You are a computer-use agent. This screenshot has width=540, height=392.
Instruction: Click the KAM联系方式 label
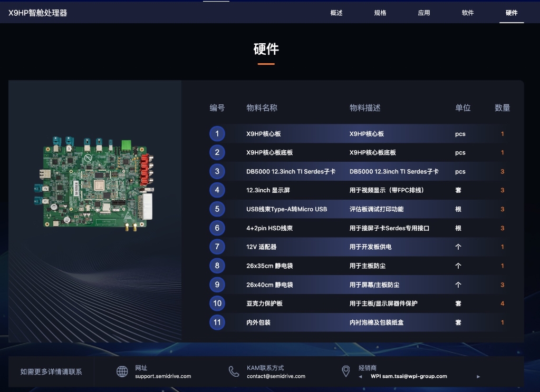coord(265,368)
